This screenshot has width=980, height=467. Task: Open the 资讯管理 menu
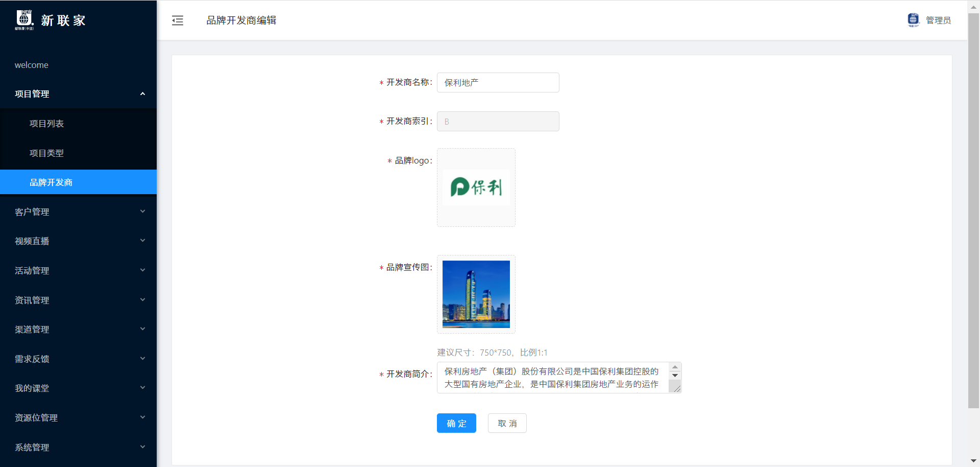pos(78,300)
